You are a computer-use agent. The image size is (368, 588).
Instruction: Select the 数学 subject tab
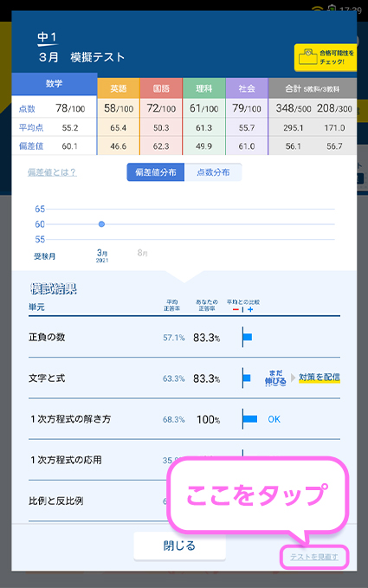(55, 84)
